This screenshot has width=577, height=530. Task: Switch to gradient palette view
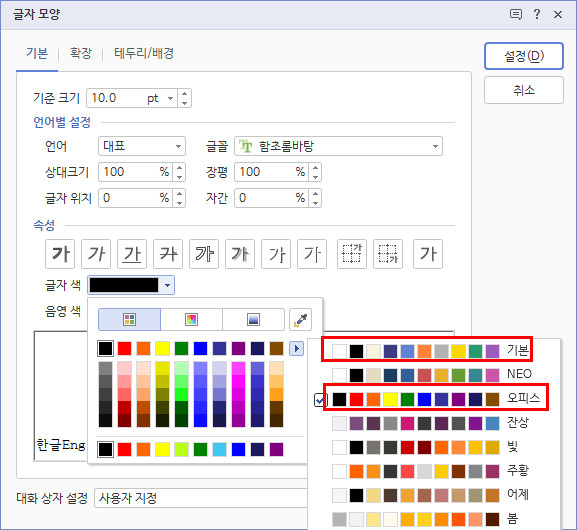[254, 319]
